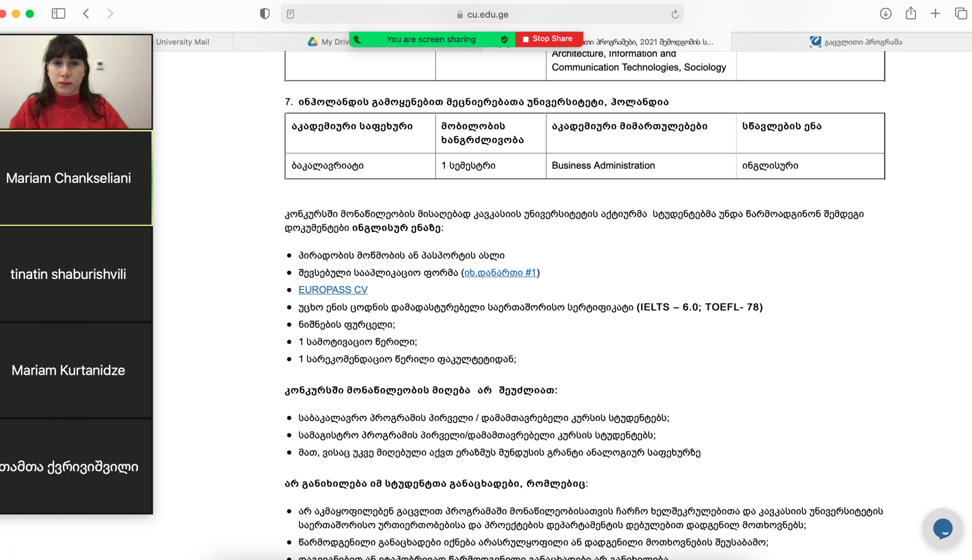Click the green macOS maximize window button

click(x=30, y=14)
